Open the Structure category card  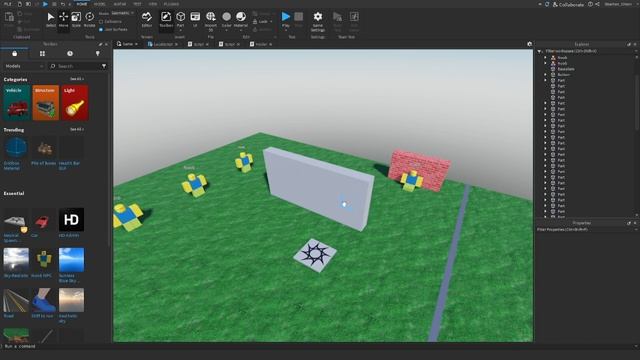pos(46,102)
